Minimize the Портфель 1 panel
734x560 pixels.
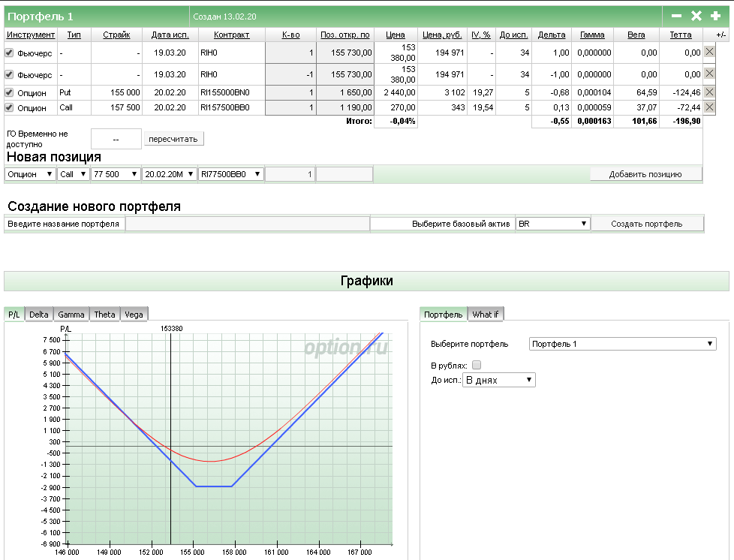tap(676, 16)
